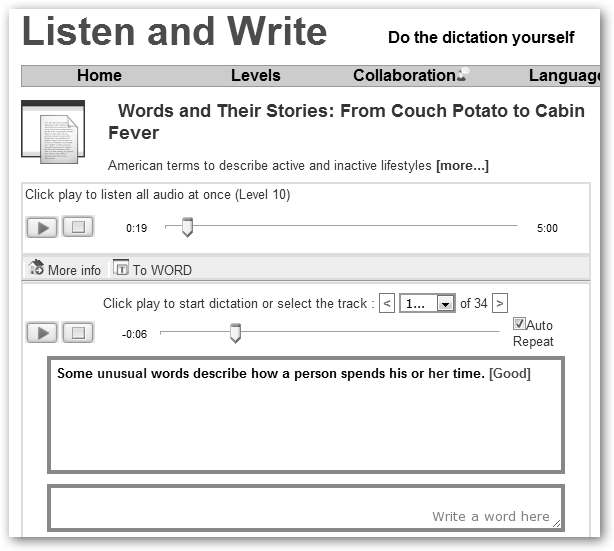Play the dictation track

41,333
